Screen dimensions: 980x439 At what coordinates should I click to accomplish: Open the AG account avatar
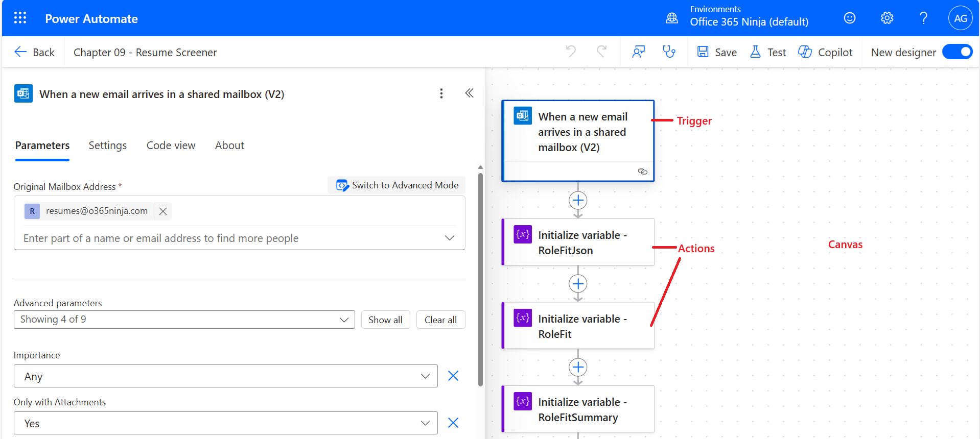click(961, 18)
